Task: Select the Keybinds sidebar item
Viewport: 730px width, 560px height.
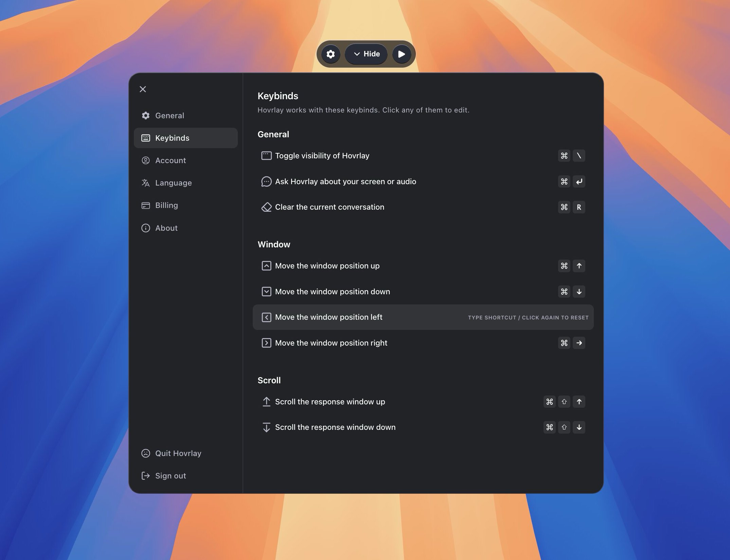Action: (x=185, y=138)
